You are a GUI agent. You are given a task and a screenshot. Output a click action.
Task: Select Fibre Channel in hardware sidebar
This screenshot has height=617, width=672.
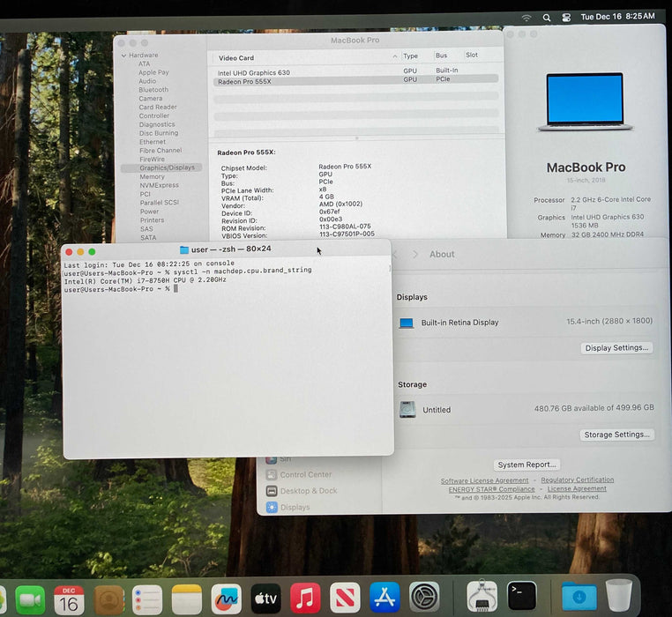[161, 151]
